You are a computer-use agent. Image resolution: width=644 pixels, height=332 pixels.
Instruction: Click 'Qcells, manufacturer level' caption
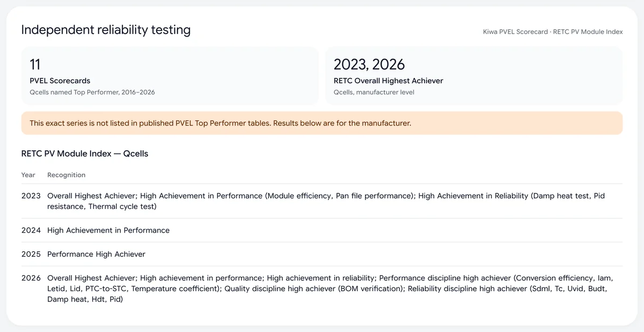[x=374, y=92]
